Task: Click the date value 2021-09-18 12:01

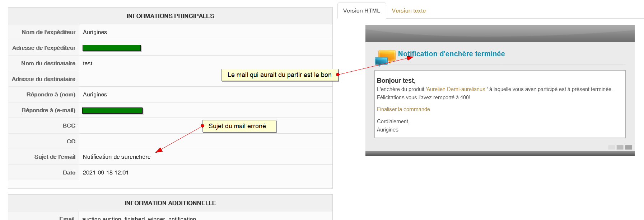Action: [106, 173]
